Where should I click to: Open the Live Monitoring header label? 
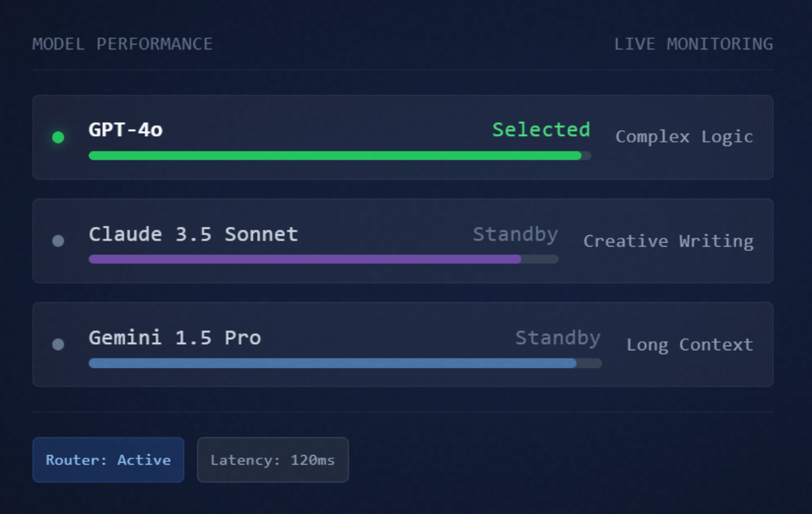point(693,44)
